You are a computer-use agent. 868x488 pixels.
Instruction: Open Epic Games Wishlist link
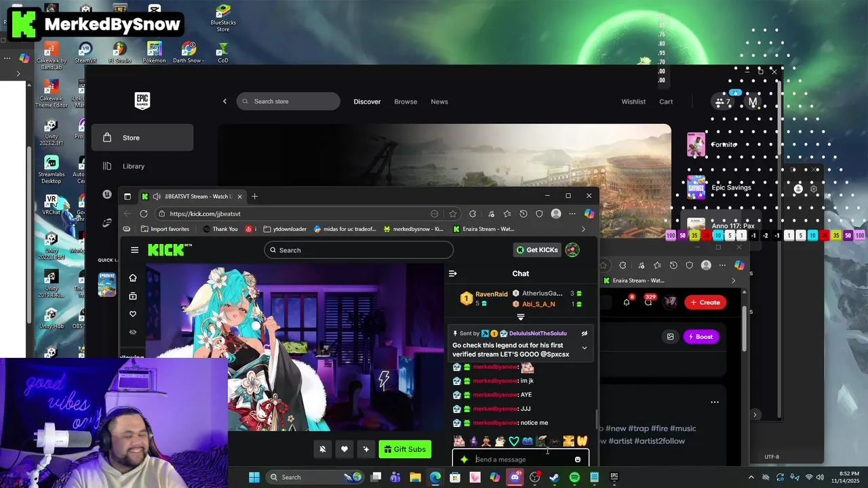click(633, 102)
